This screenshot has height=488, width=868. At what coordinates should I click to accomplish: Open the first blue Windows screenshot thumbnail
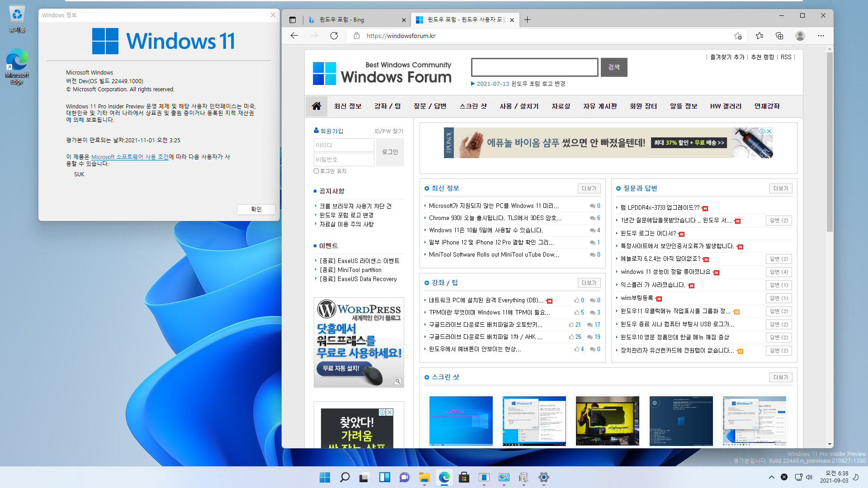tap(461, 421)
